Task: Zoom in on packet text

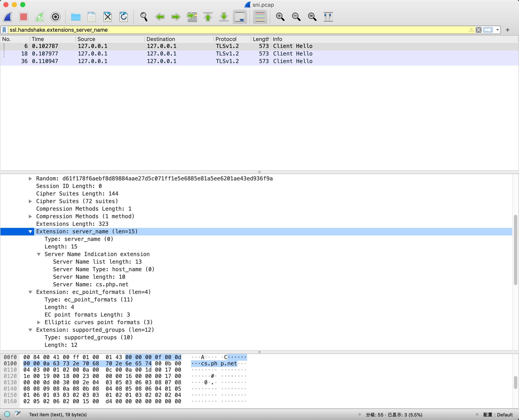Action: 280,17
